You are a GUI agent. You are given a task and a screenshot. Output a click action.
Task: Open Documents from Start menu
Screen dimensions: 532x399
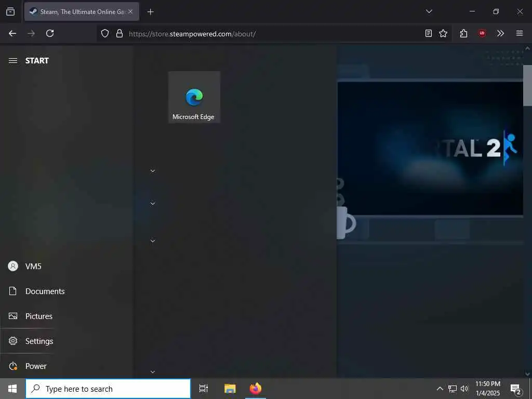36,291
